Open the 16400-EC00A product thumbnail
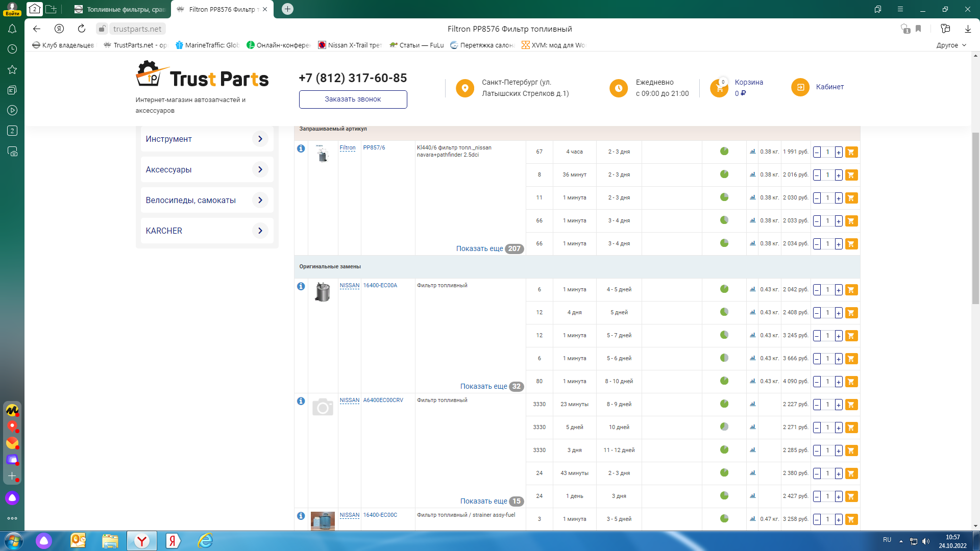Image resolution: width=980 pixels, height=551 pixels. 323,292
